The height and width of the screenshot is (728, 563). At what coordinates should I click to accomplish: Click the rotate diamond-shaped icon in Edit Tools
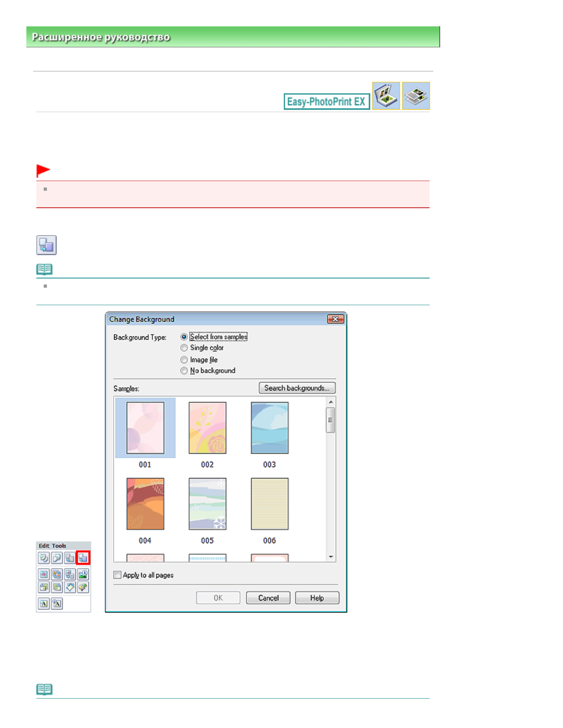pyautogui.click(x=70, y=587)
